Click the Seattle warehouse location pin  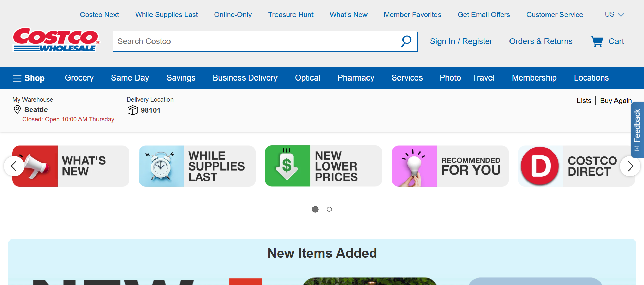tap(17, 109)
